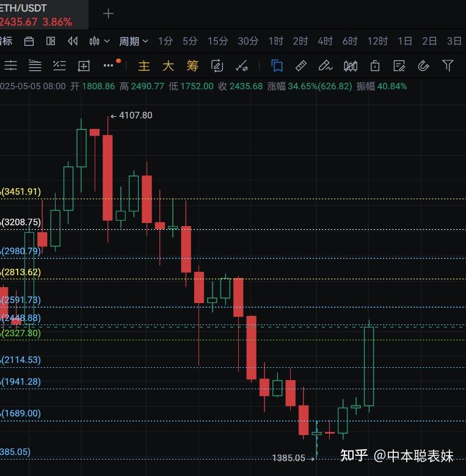Click the 4107.80 high price marker
The width and height of the screenshot is (466, 476).
132,115
